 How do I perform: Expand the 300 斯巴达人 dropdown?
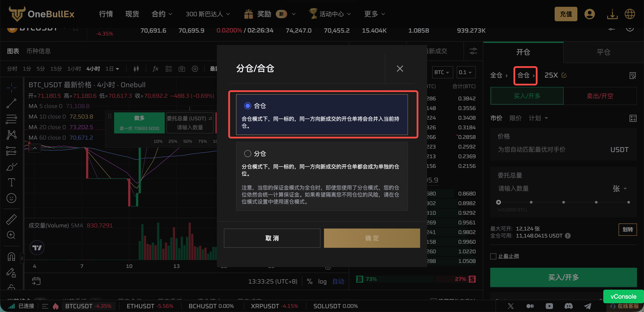click(x=207, y=14)
